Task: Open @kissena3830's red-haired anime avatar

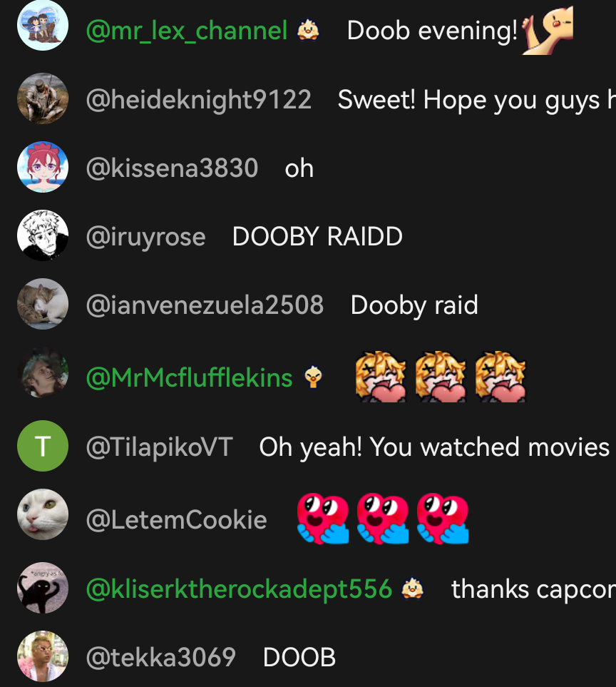Action: [43, 167]
